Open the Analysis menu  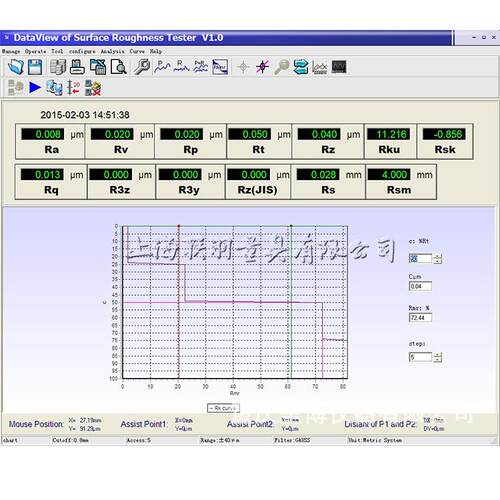tap(113, 51)
